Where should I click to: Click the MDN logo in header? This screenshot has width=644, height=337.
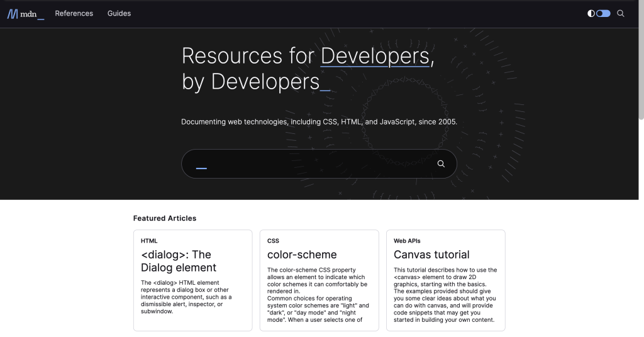(25, 13)
